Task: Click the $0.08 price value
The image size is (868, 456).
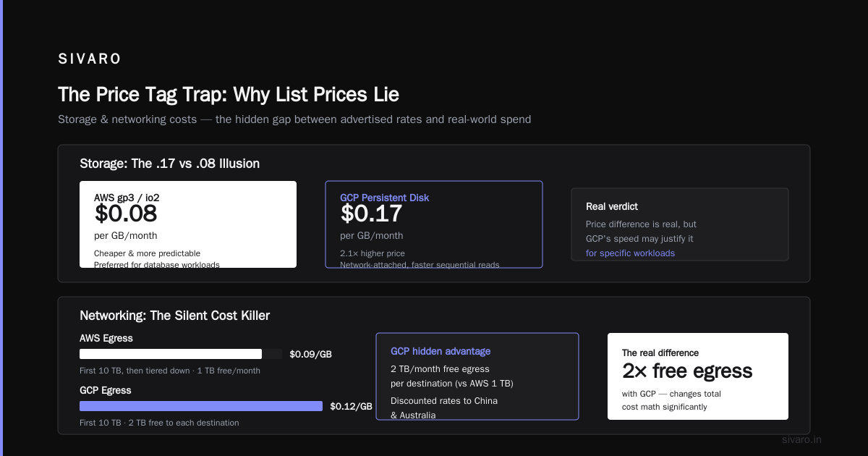Action: (x=126, y=214)
